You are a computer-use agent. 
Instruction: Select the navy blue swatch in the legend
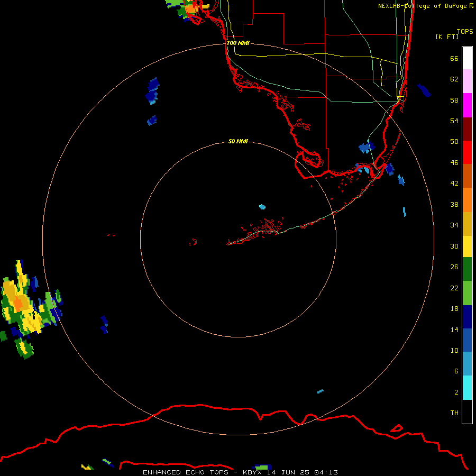coord(467,317)
